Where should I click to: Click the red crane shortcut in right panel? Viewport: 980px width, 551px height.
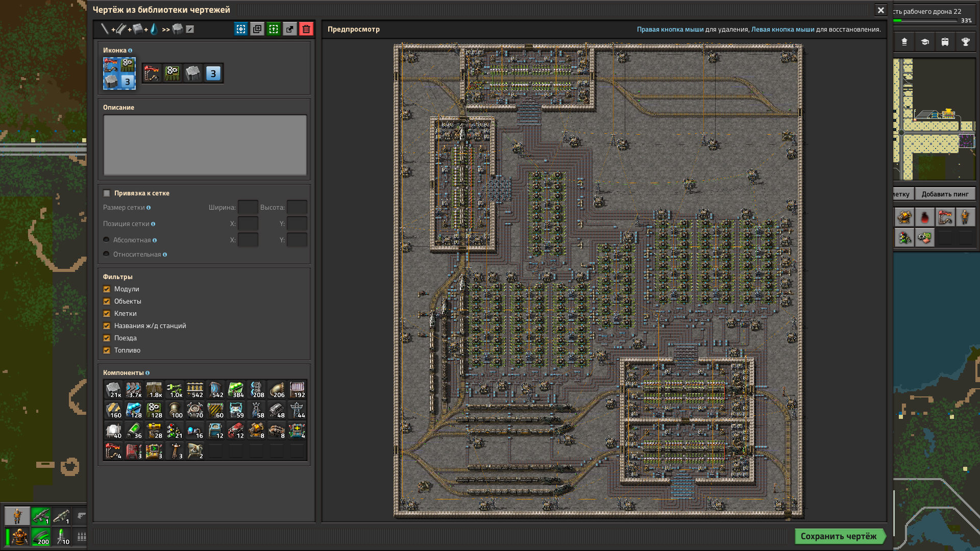click(945, 217)
